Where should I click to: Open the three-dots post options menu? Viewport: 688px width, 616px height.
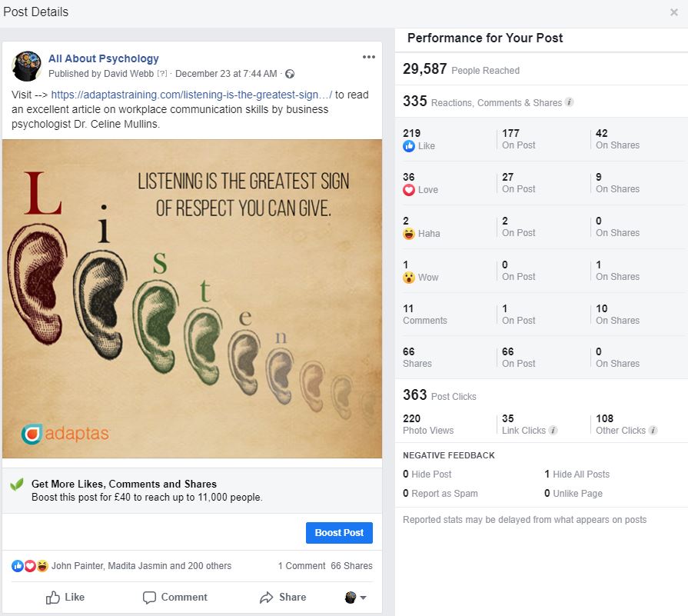click(369, 57)
